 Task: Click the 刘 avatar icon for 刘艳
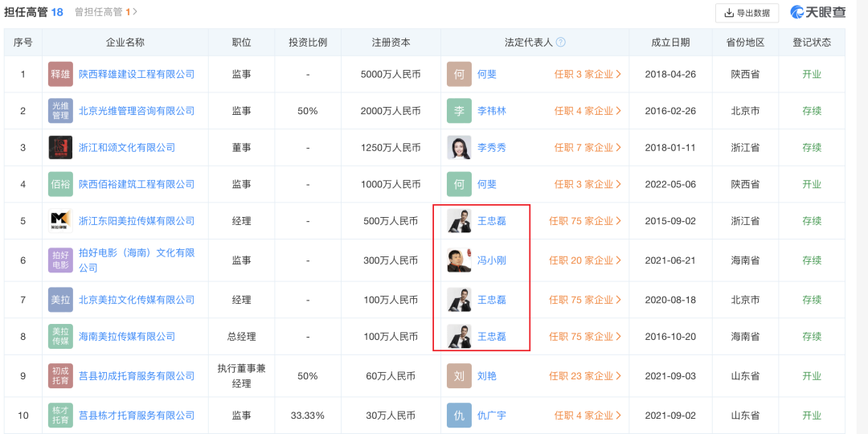[x=459, y=376]
